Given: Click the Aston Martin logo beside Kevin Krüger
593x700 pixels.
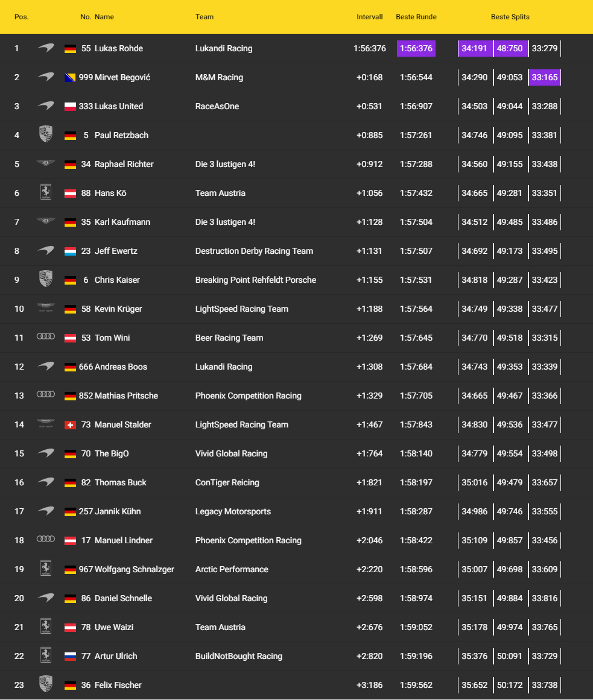Looking at the screenshot, I should [46, 309].
